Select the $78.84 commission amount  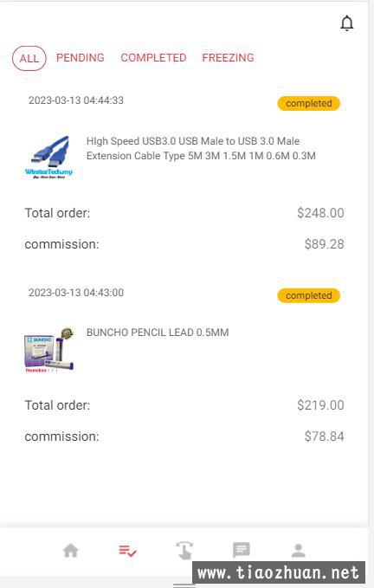(x=324, y=436)
